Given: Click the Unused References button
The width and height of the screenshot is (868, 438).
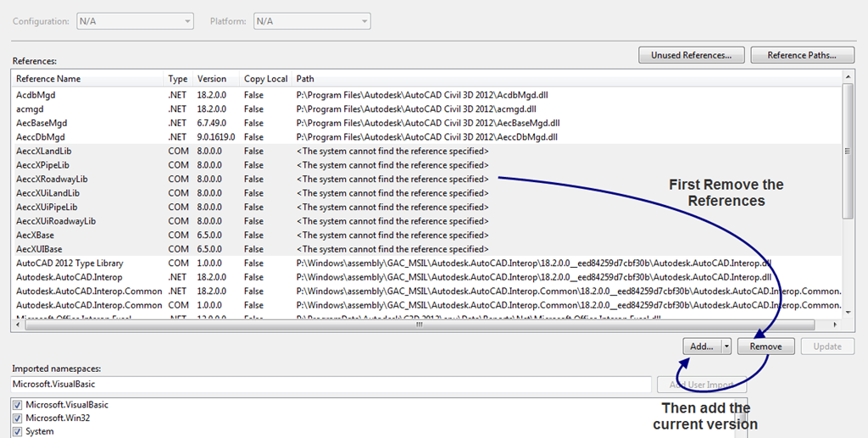Looking at the screenshot, I should point(691,55).
